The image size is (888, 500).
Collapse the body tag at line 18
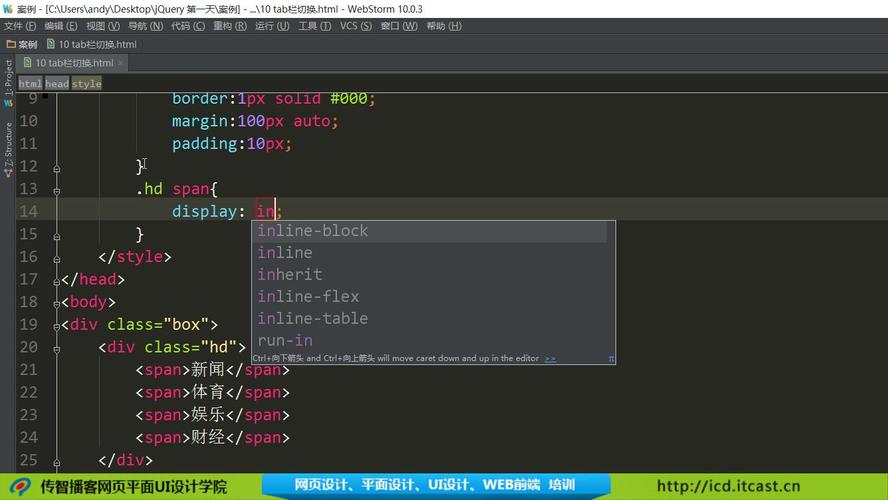click(57, 304)
